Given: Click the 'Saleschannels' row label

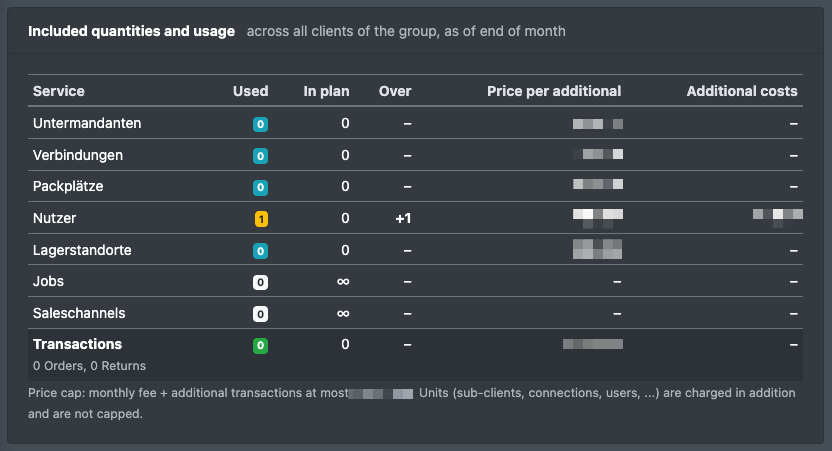Looking at the screenshot, I should [79, 313].
